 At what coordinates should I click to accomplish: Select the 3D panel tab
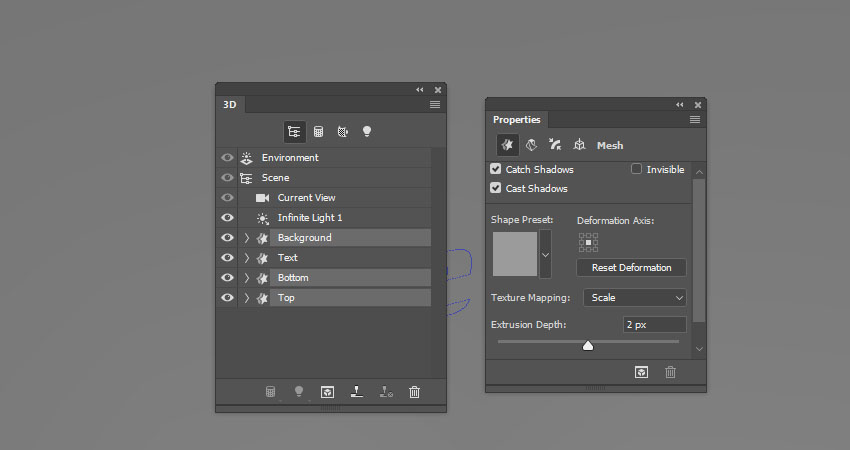point(230,105)
